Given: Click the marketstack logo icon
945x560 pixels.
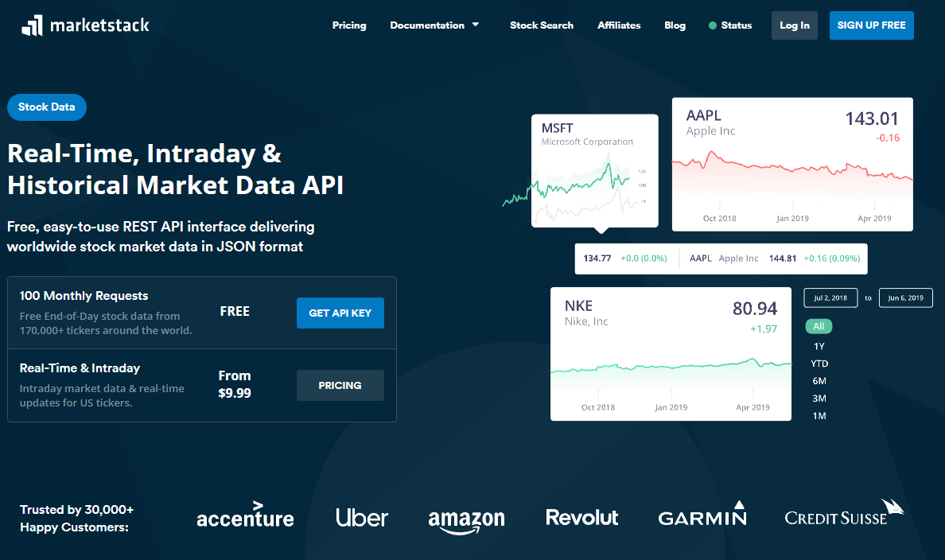Looking at the screenshot, I should [32, 25].
